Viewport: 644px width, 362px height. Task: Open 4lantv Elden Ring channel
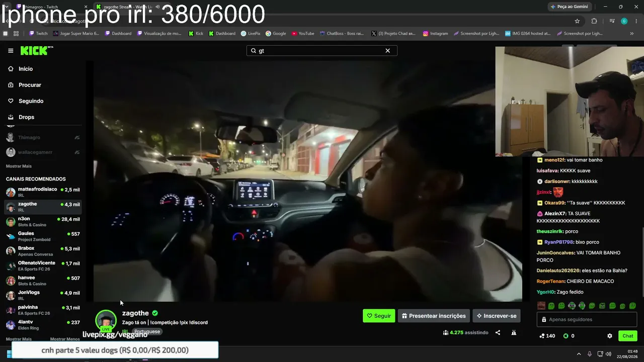[43, 325]
